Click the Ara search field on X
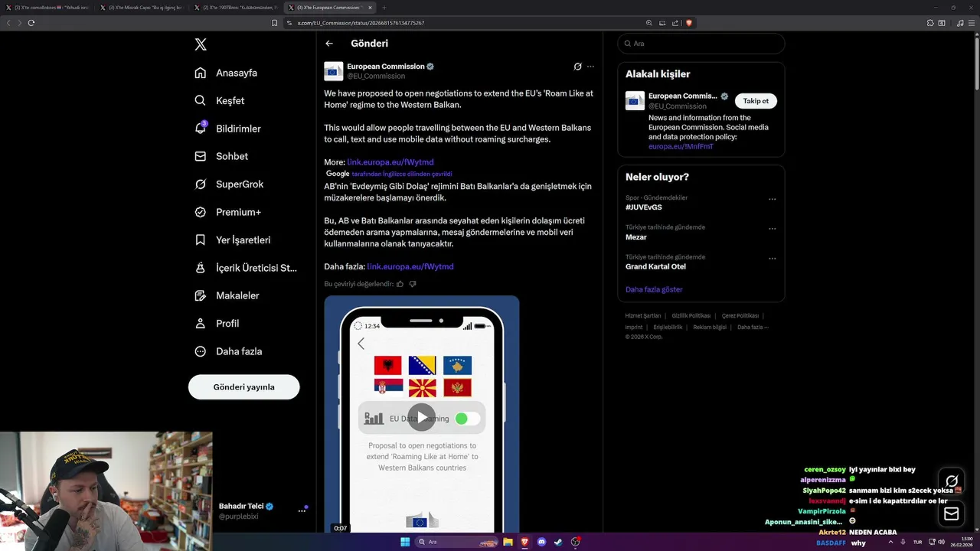 [x=701, y=44]
